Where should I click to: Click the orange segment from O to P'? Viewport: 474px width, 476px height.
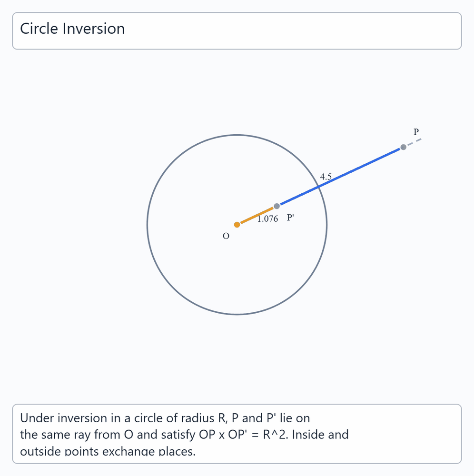(257, 216)
